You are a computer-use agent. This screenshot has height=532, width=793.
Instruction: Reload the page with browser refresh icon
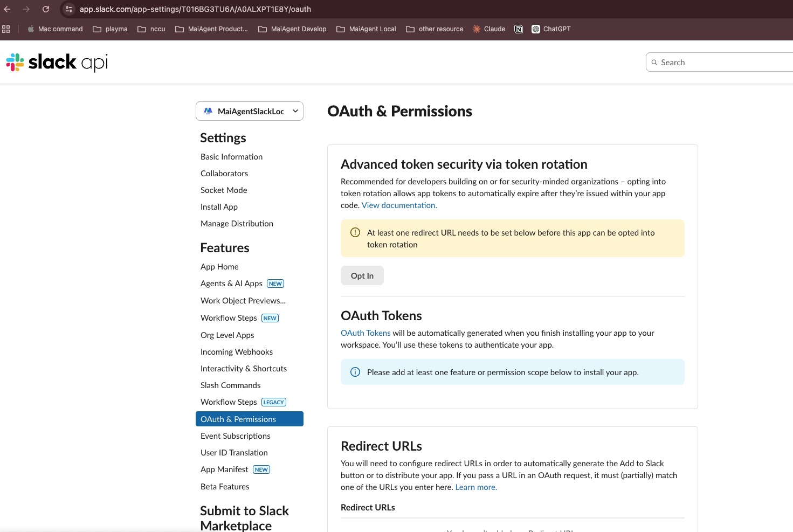click(46, 9)
